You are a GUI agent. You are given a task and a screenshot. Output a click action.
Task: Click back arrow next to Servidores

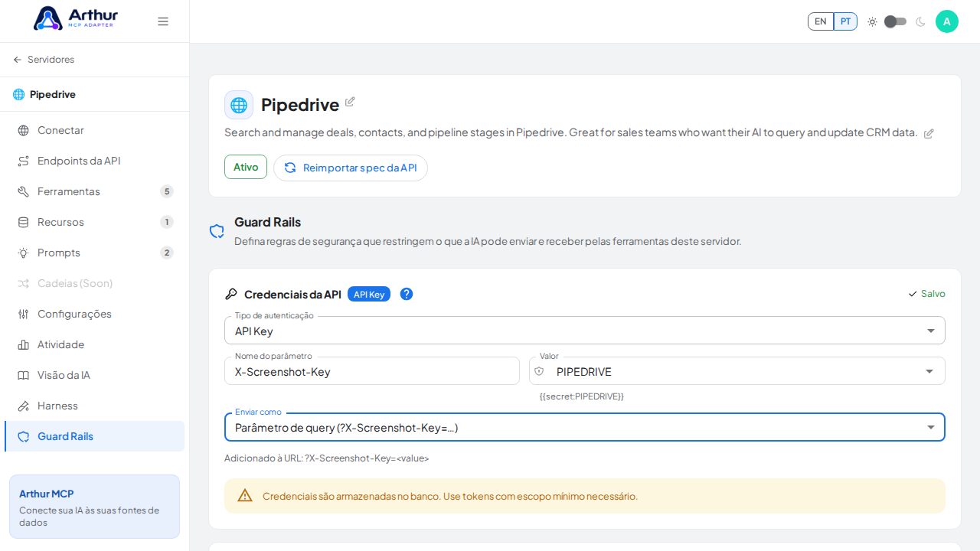[18, 60]
